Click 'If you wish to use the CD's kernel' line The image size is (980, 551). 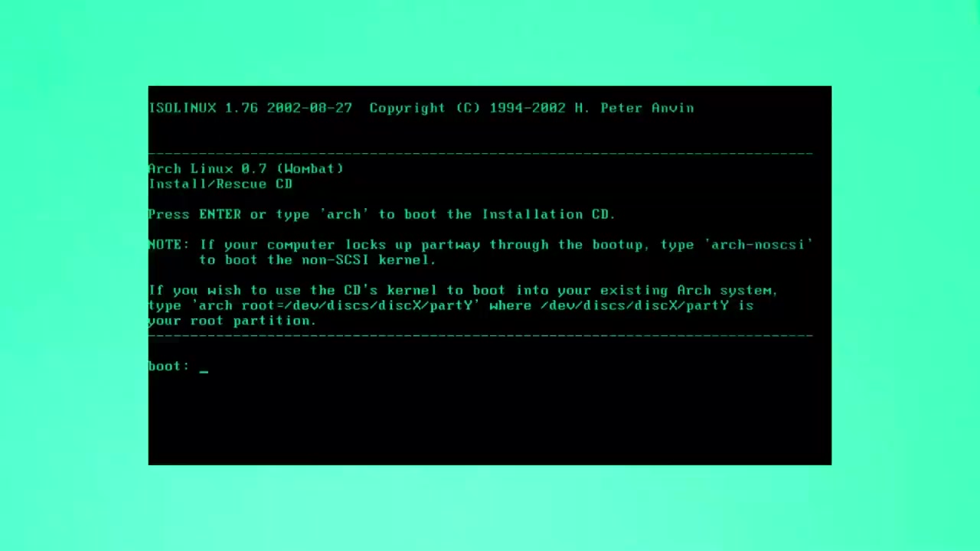(463, 290)
